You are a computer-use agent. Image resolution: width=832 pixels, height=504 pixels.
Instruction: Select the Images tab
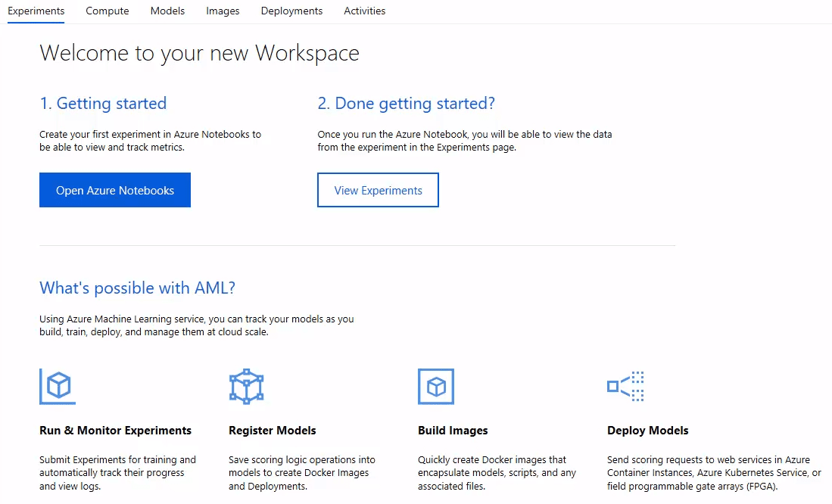pos(223,11)
